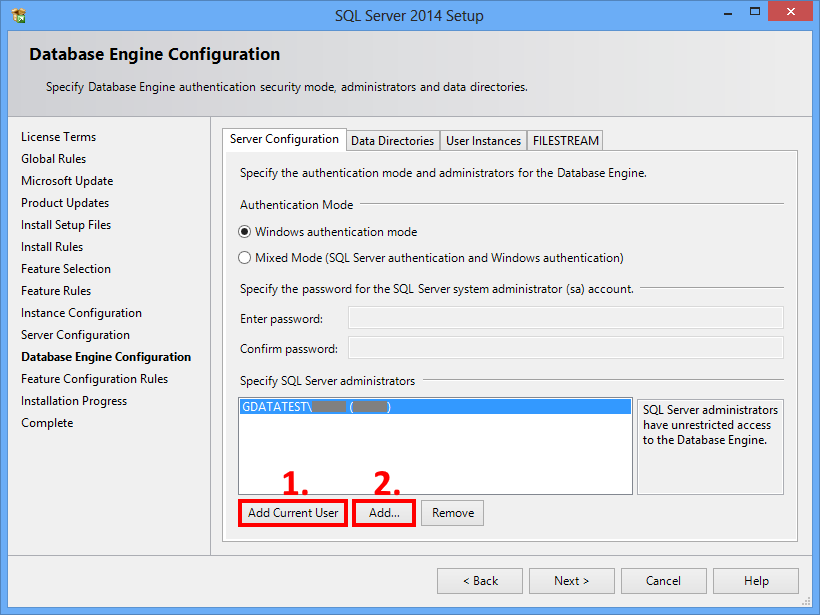
Task: Click Install Rules step
Action: pos(52,247)
